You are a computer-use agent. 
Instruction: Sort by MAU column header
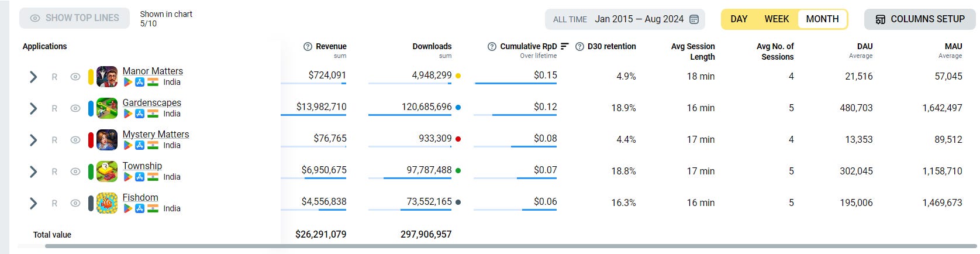pos(953,46)
